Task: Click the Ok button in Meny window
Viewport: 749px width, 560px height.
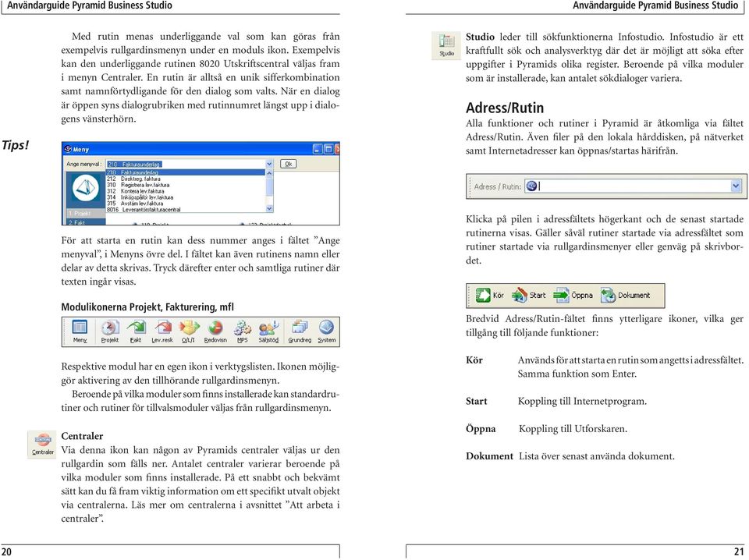Action: coord(288,164)
